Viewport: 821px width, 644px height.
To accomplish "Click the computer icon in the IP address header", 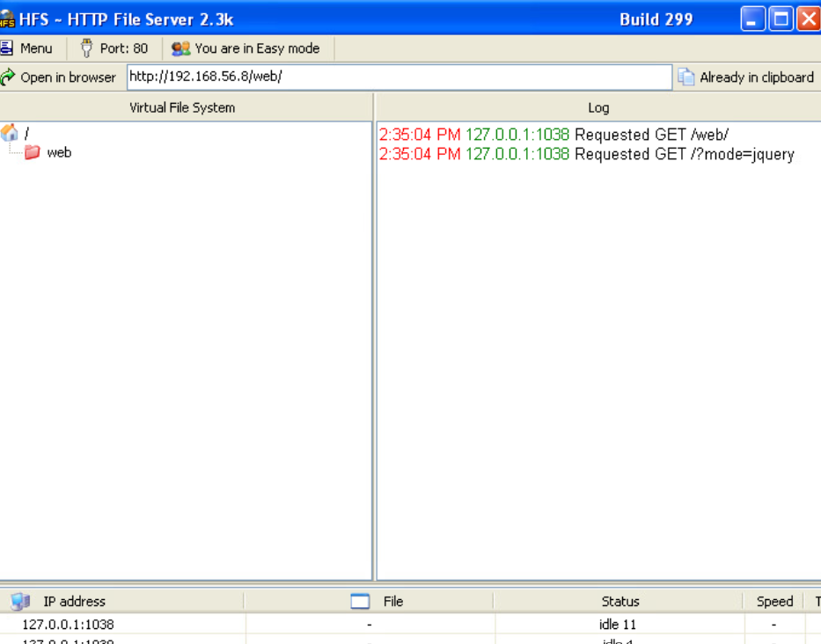I will point(20,601).
